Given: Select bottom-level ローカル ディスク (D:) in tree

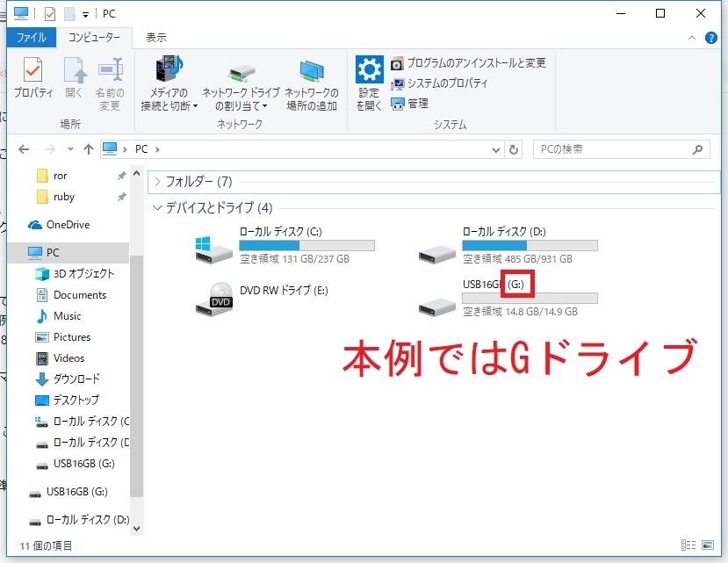Looking at the screenshot, I should click(x=79, y=520).
